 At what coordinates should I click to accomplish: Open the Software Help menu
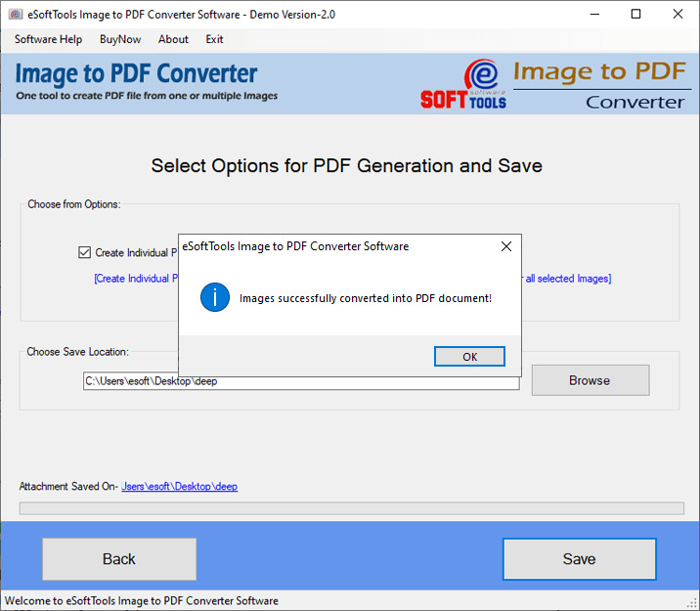click(x=48, y=39)
